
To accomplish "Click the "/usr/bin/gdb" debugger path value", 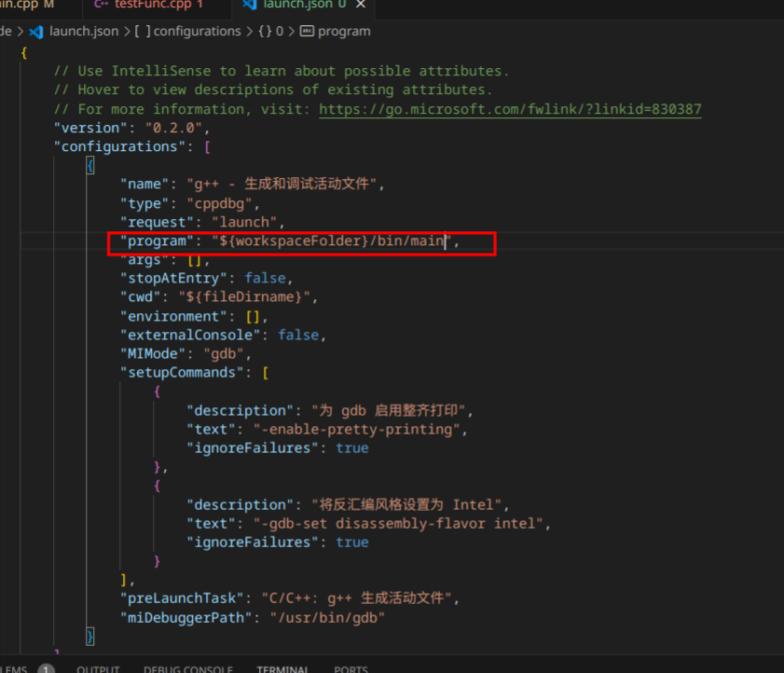I will (327, 618).
